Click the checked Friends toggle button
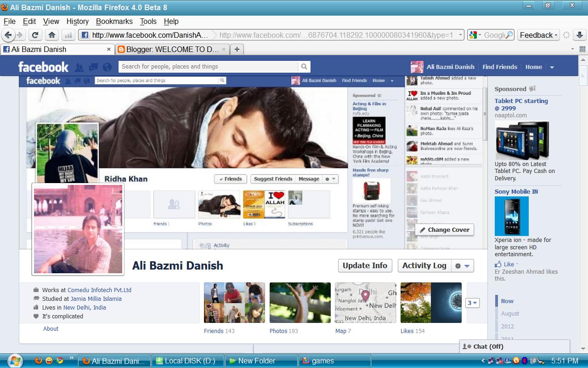Screen dimensions: 588x368 pyautogui.click(x=230, y=179)
